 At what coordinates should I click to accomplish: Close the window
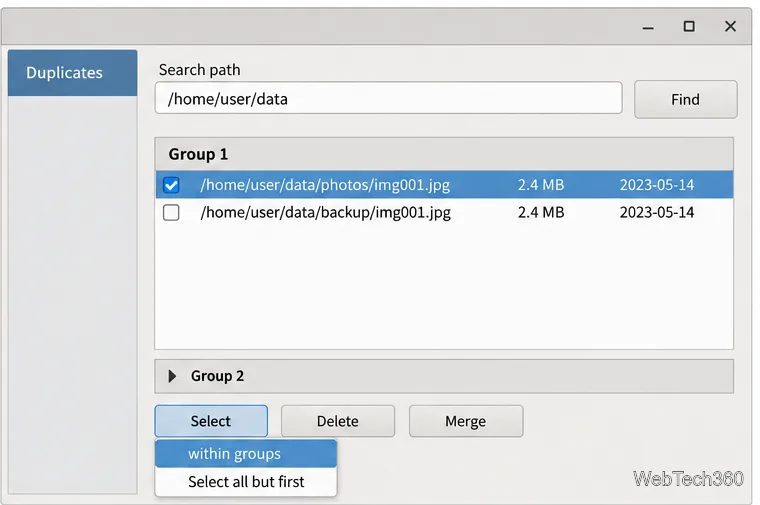tap(730, 26)
